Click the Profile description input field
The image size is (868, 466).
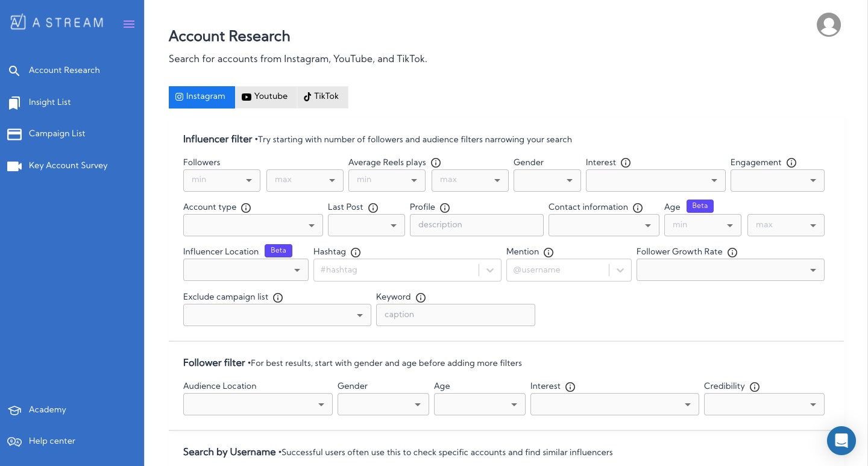coord(476,225)
